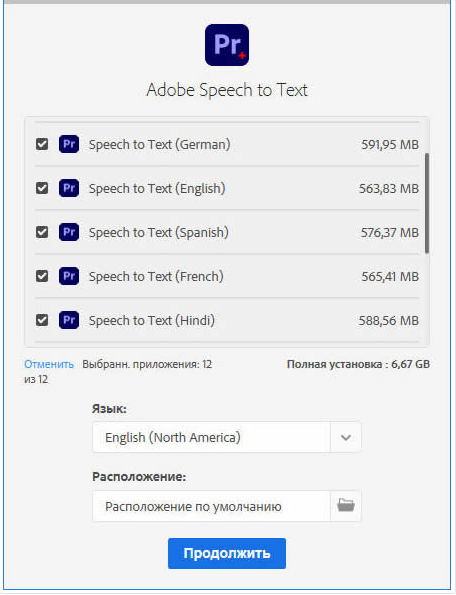Click the Pr icon beside German package
Viewport: 456px width, 595px height.
pyautogui.click(x=69, y=144)
